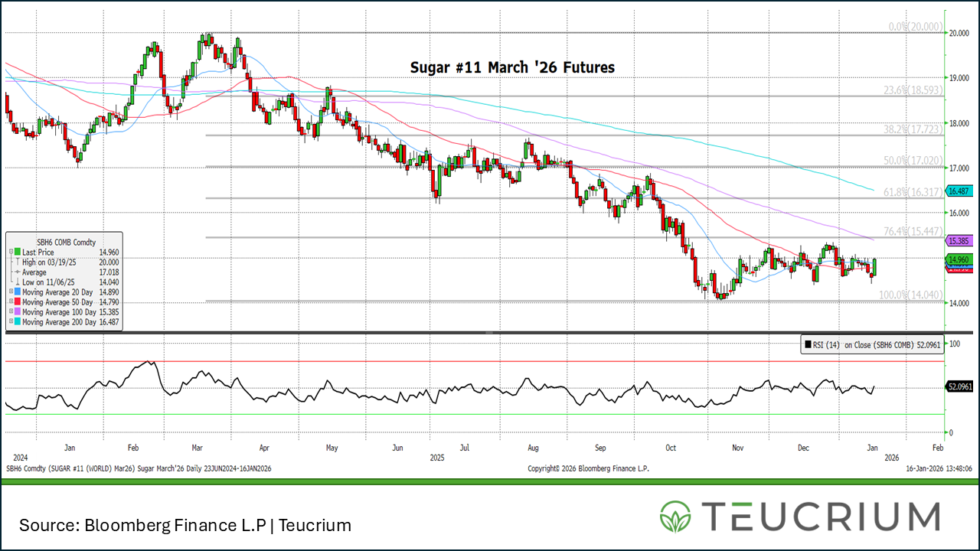This screenshot has height=551, width=980.
Task: Expand the Moving Average 200 Day entry
Action: click(10, 323)
